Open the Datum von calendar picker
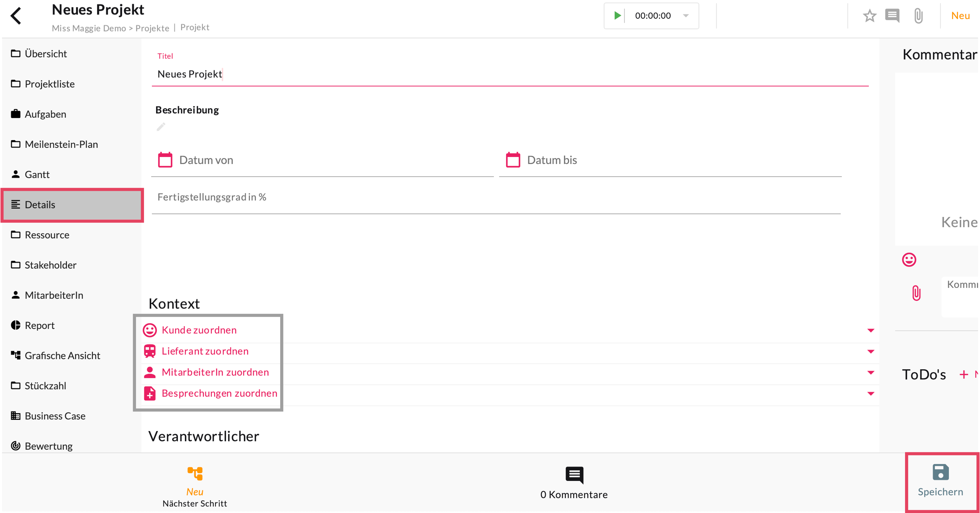 point(165,160)
